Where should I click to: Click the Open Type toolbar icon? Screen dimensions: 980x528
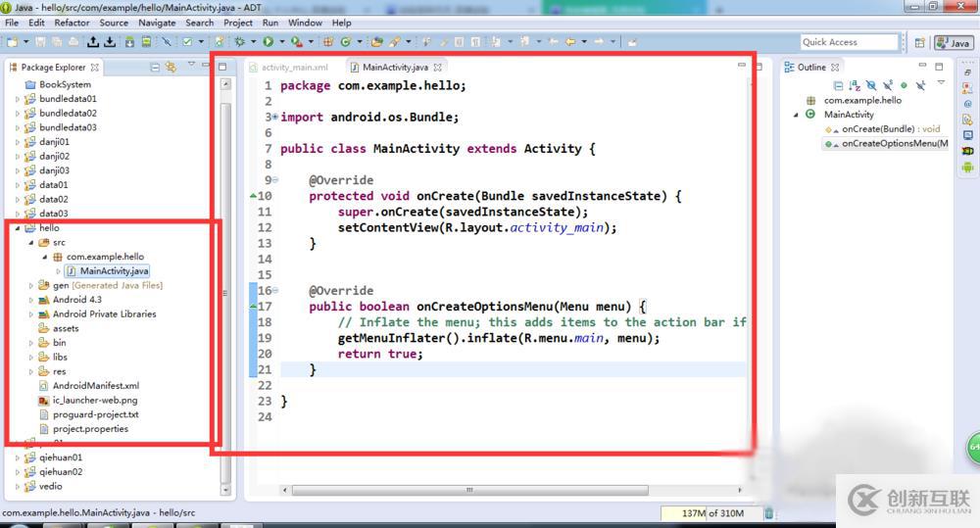[377, 42]
